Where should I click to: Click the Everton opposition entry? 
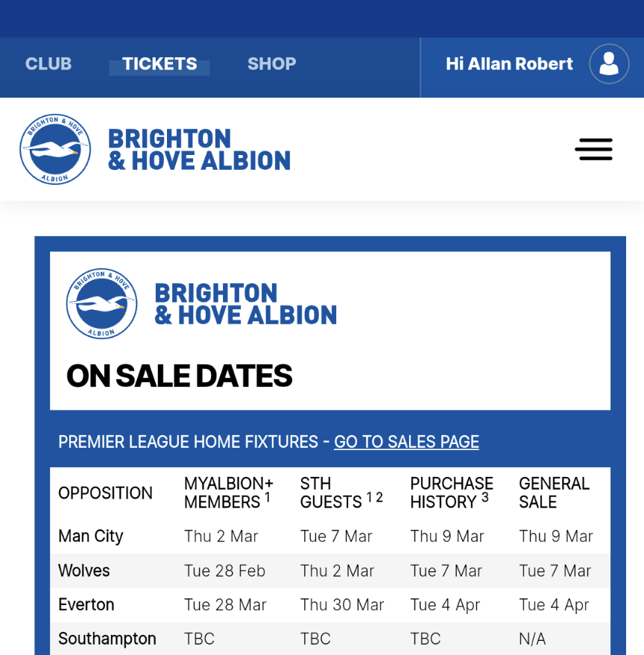(86, 605)
